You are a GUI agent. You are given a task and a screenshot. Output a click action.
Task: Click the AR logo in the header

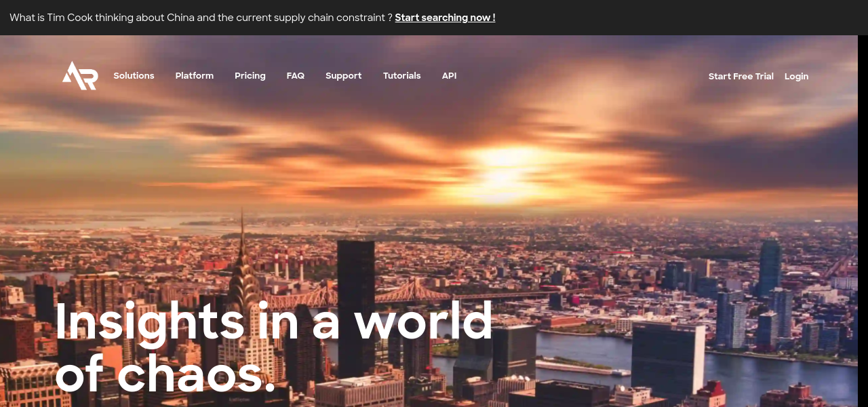80,75
